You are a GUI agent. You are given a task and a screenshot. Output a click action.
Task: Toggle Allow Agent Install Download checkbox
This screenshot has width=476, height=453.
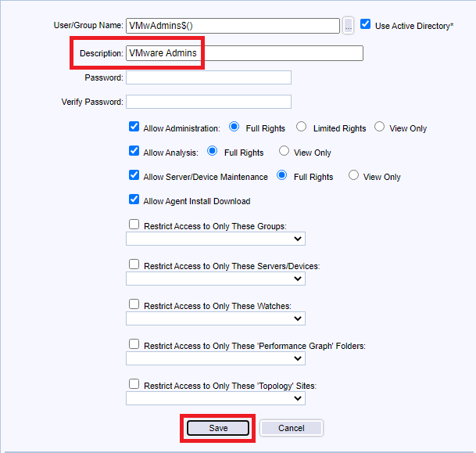tap(134, 200)
